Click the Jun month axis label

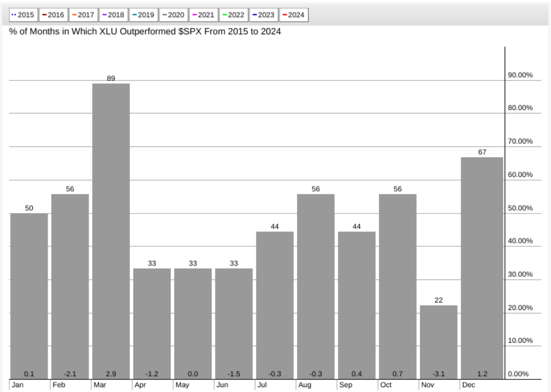(222, 385)
